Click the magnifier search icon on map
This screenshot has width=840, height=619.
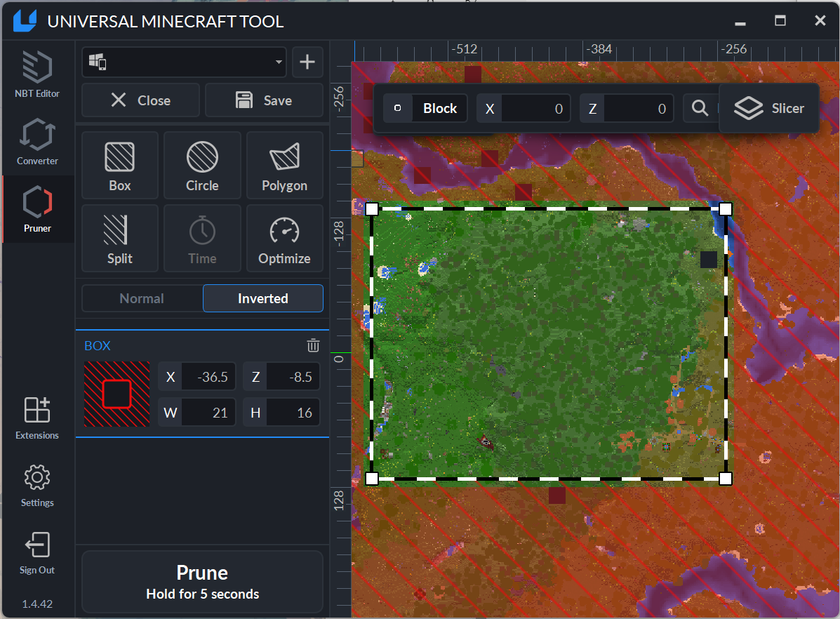(x=700, y=108)
